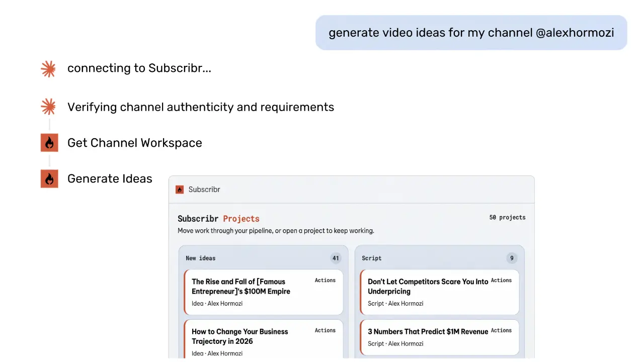The height and width of the screenshot is (362, 644).
Task: Click Idea · Alex Hormozi under Rise and Fall
Action: (217, 304)
